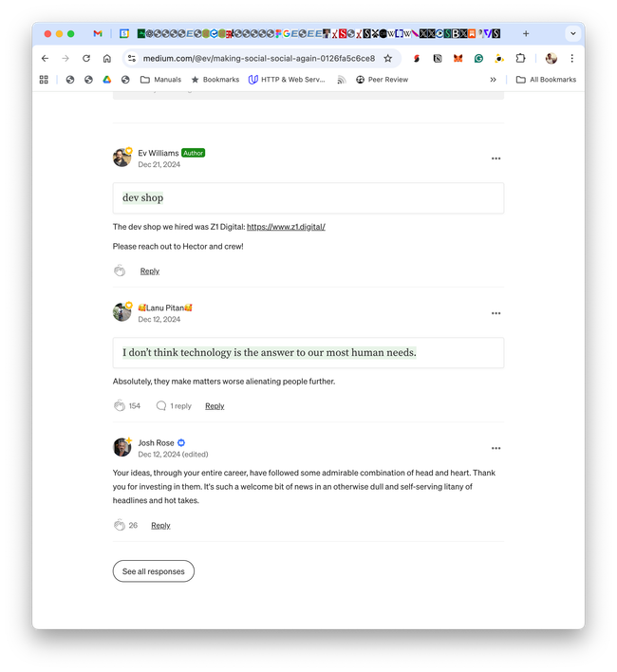The height and width of the screenshot is (672, 617).
Task: Open the Manuals bookmarks folder
Action: point(160,80)
